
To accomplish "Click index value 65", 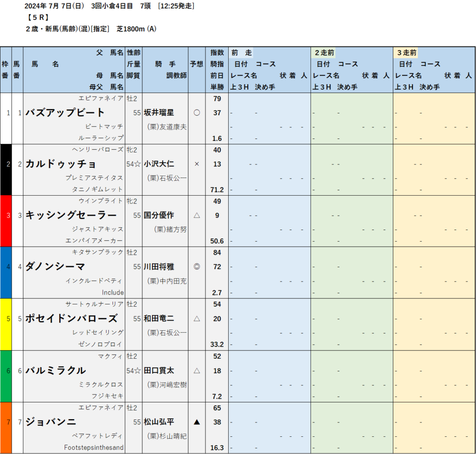I will click(217, 408).
